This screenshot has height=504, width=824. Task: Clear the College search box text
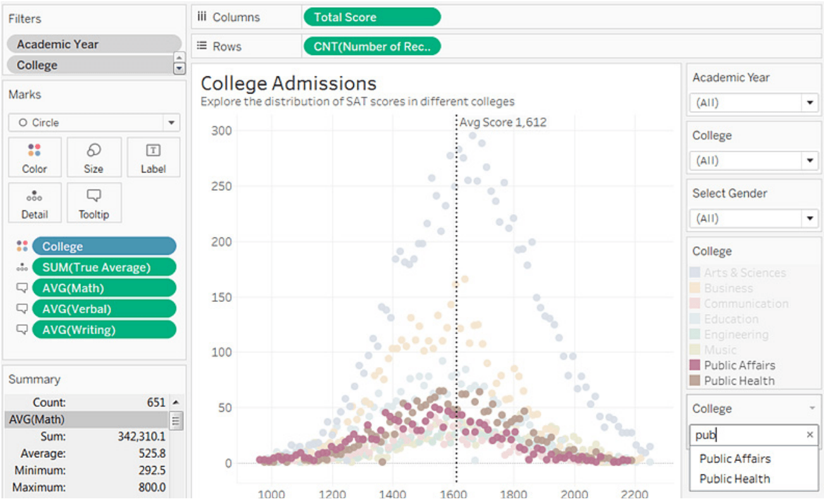coord(810,435)
